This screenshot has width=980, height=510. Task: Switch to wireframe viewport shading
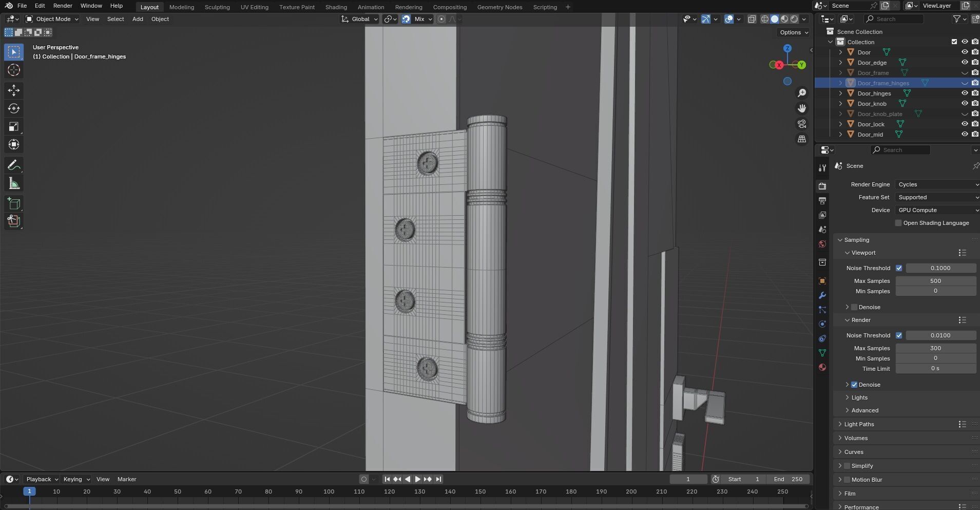click(765, 19)
